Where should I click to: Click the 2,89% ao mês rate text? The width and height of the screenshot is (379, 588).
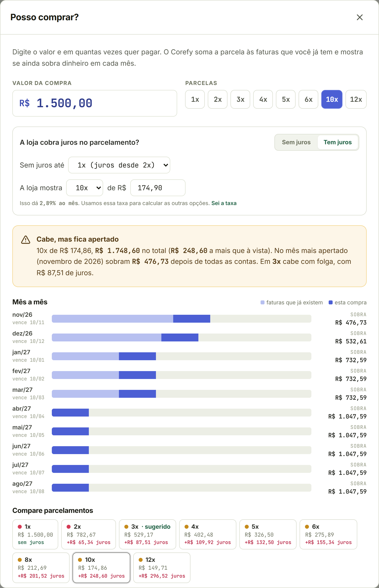(59, 203)
